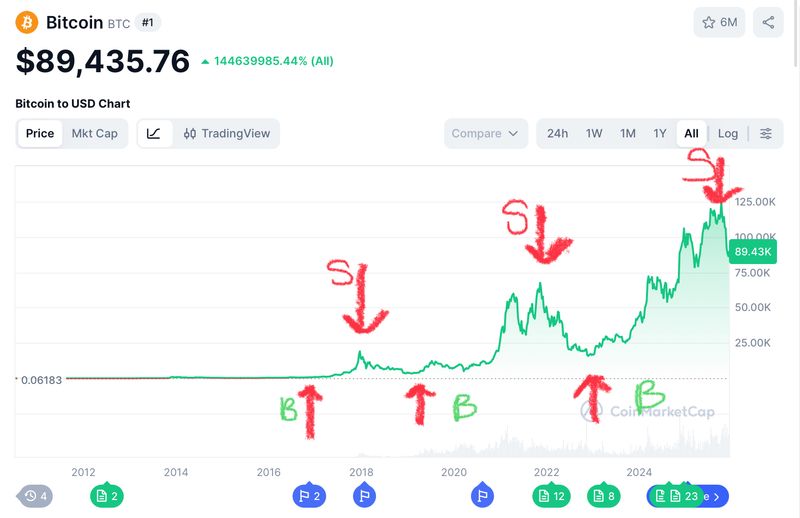Click the #1 rank badge
800x518 pixels.
click(146, 22)
